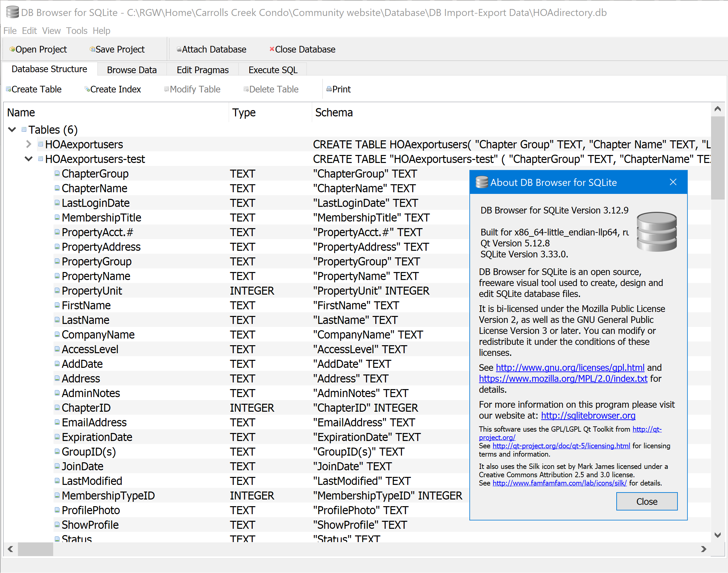Click the Create Index icon

pyautogui.click(x=113, y=89)
